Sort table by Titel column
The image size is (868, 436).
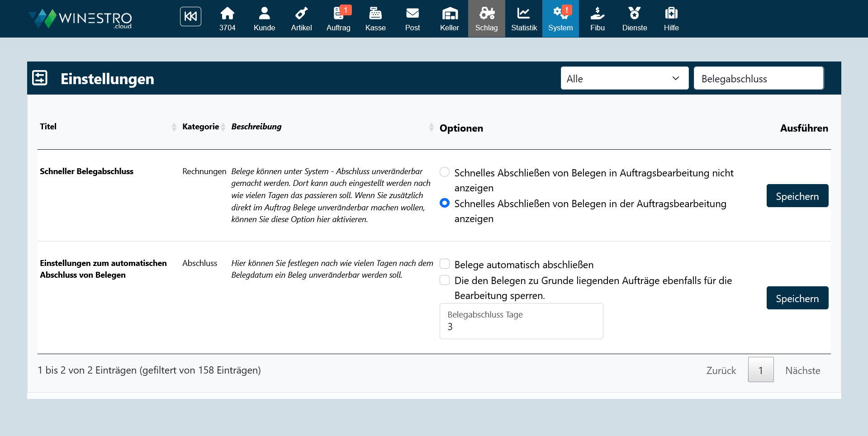point(106,127)
